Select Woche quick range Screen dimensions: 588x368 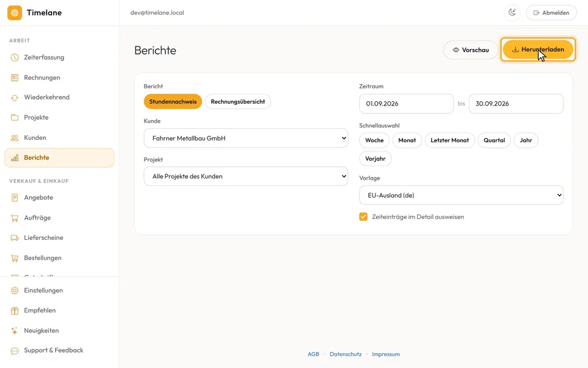tap(374, 140)
